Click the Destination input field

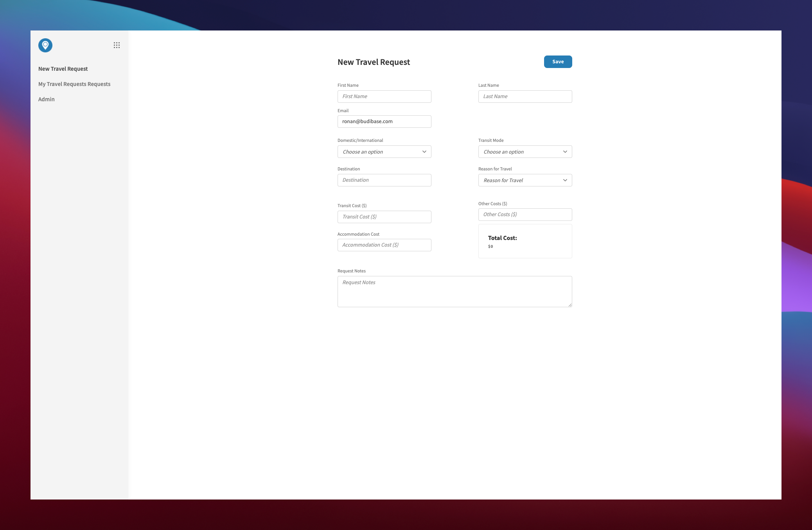384,180
